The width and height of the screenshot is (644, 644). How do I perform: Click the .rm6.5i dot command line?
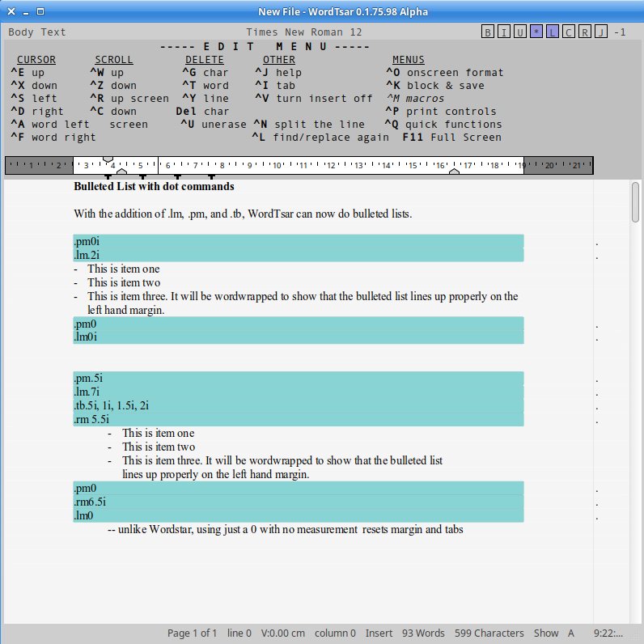(x=299, y=502)
